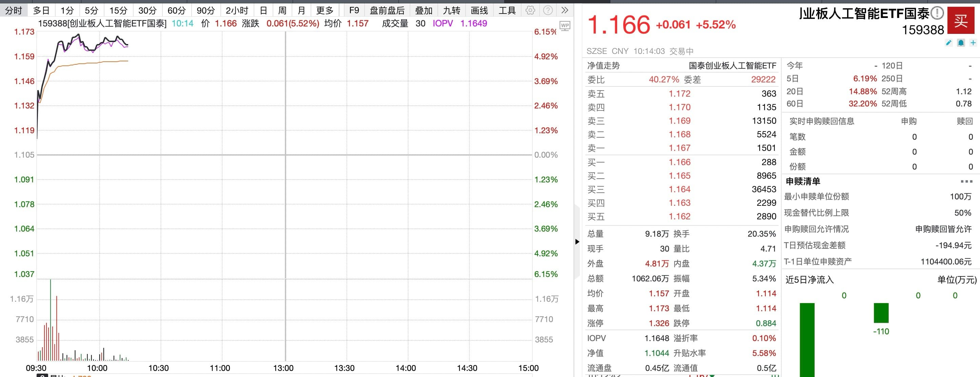Screen dimensions: 980x377
Task: Activate 叠加 overlay comparison mode
Action: point(424,10)
